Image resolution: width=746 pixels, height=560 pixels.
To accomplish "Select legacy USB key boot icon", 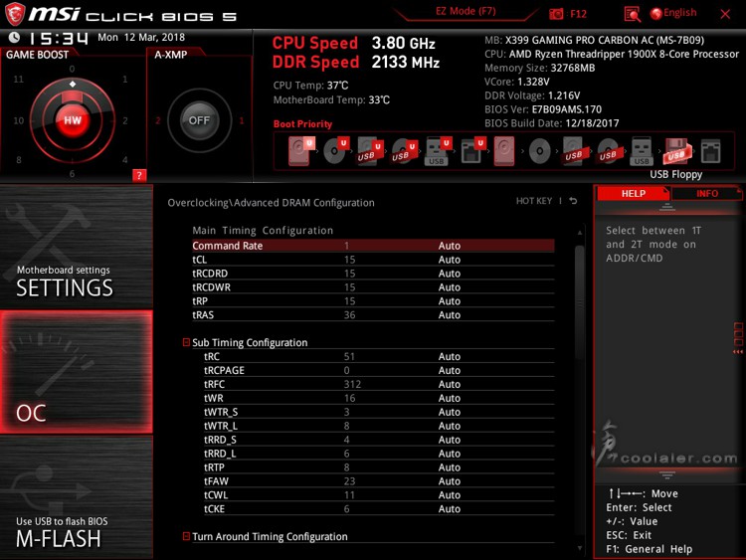I will [x=642, y=151].
